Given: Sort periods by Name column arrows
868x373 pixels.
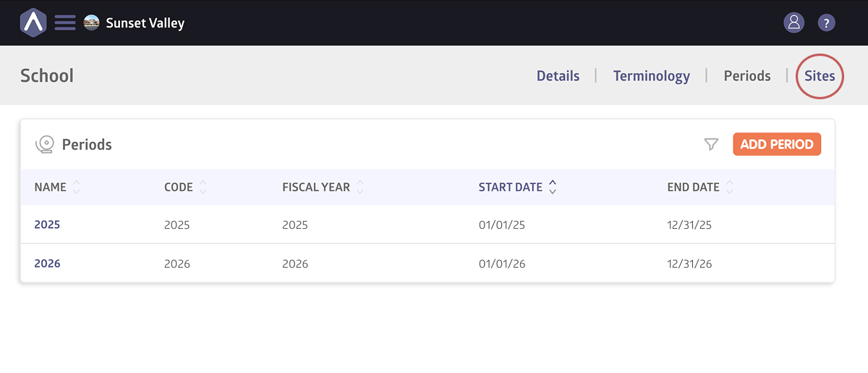Looking at the screenshot, I should coord(77,188).
